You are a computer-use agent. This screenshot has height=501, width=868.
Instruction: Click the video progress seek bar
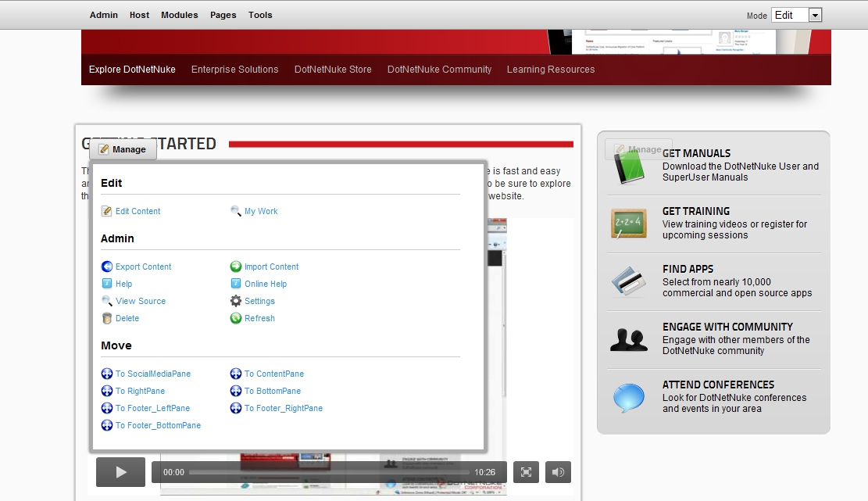point(329,472)
